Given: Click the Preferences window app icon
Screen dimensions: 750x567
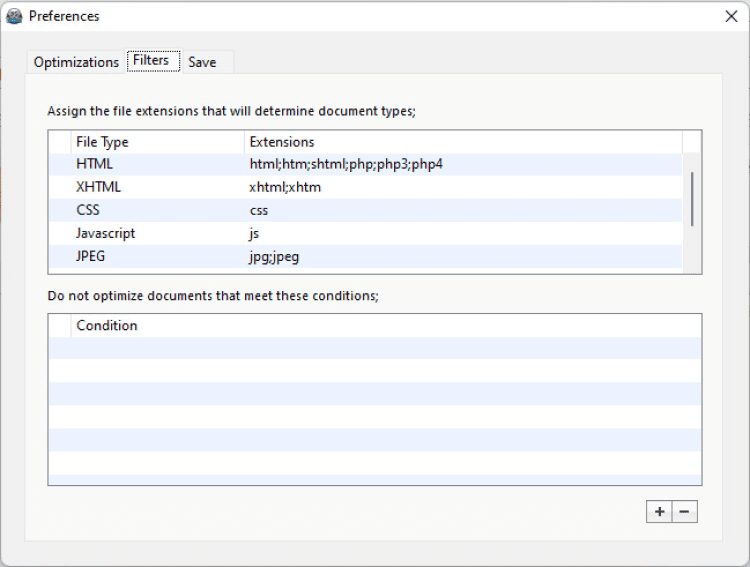Looking at the screenshot, I should [14, 16].
